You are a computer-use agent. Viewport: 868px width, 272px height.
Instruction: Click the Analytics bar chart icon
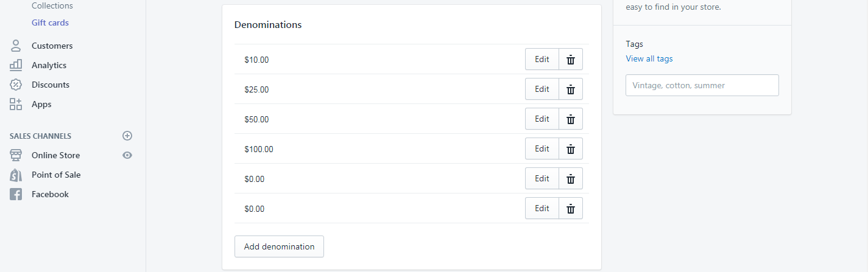pyautogui.click(x=16, y=65)
